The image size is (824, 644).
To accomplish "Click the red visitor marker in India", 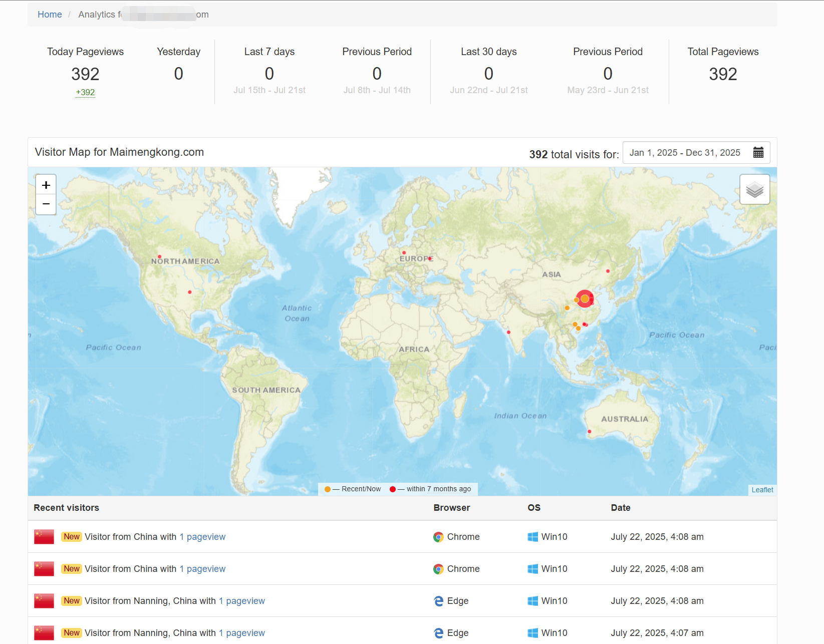I will 508,332.
